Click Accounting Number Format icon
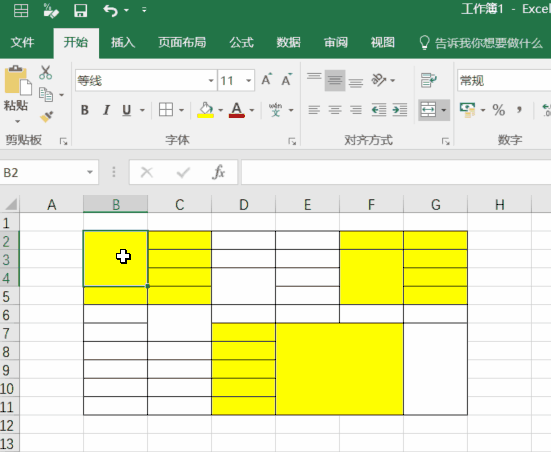Viewport: 551px width, 452px height. pyautogui.click(x=467, y=110)
